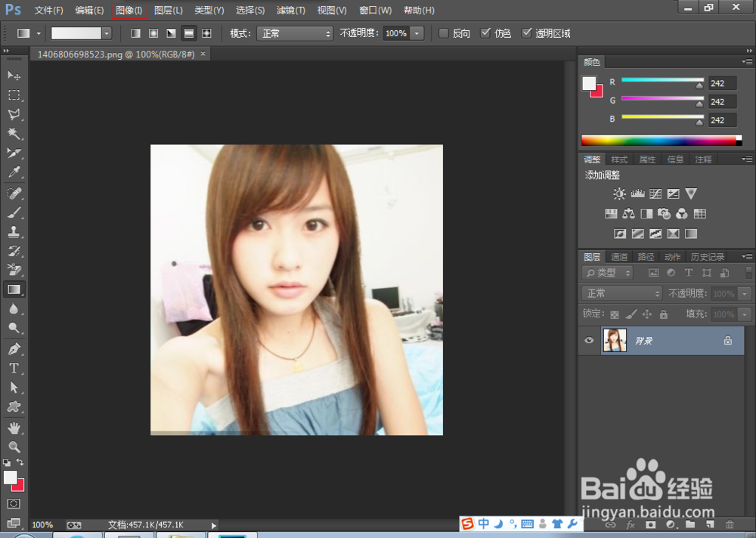Select the Eyedropper tool
The width and height of the screenshot is (756, 538).
[14, 172]
